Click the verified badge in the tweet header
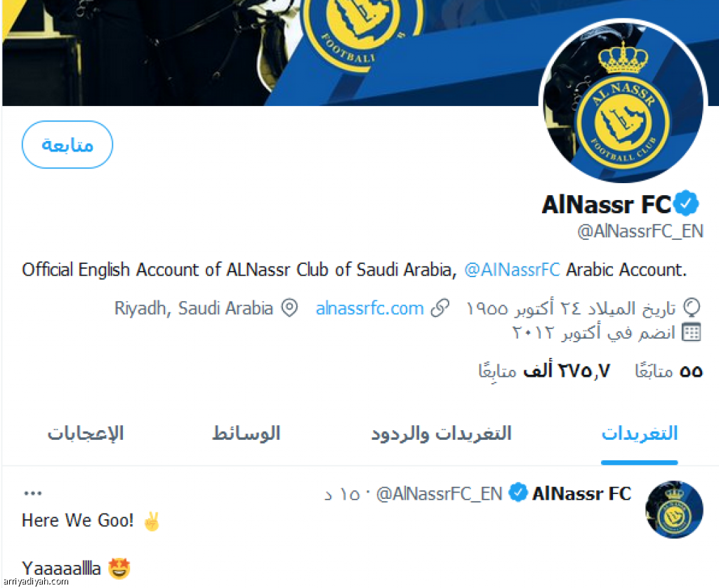 (x=519, y=493)
